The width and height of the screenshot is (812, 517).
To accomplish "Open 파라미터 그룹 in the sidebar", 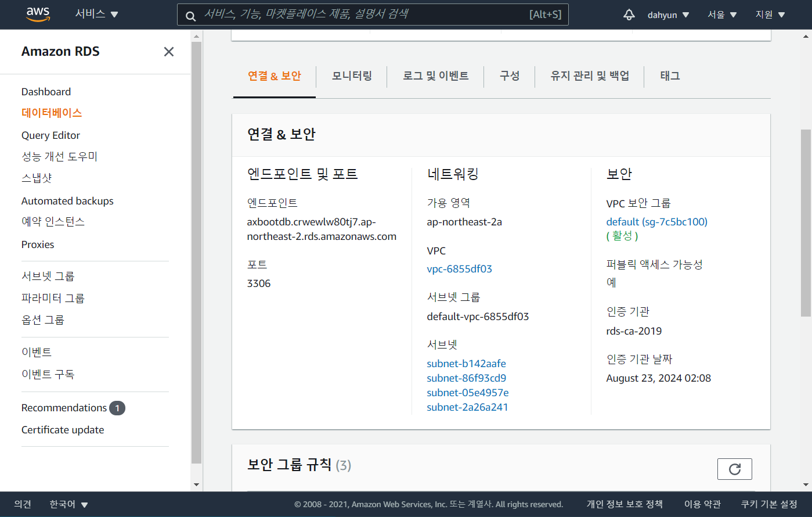I will coord(53,299).
